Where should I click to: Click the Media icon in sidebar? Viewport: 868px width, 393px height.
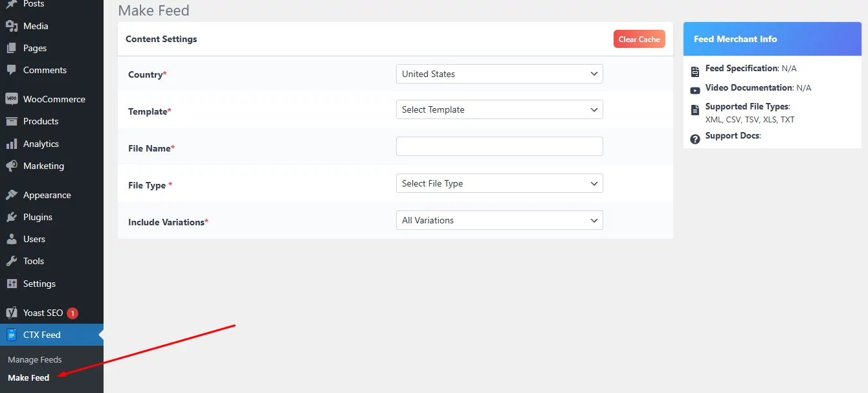pos(12,27)
